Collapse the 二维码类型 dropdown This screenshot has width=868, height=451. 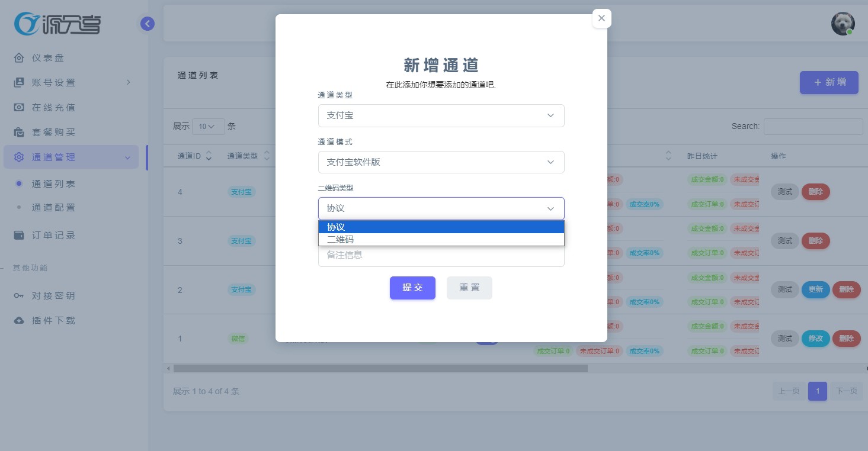[x=441, y=208]
